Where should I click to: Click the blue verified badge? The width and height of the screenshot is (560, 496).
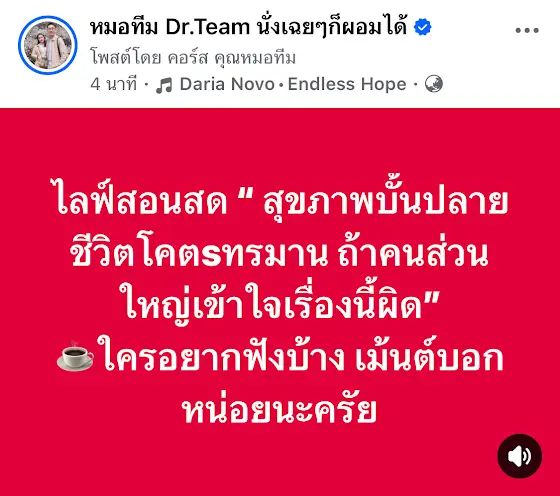pos(422,27)
